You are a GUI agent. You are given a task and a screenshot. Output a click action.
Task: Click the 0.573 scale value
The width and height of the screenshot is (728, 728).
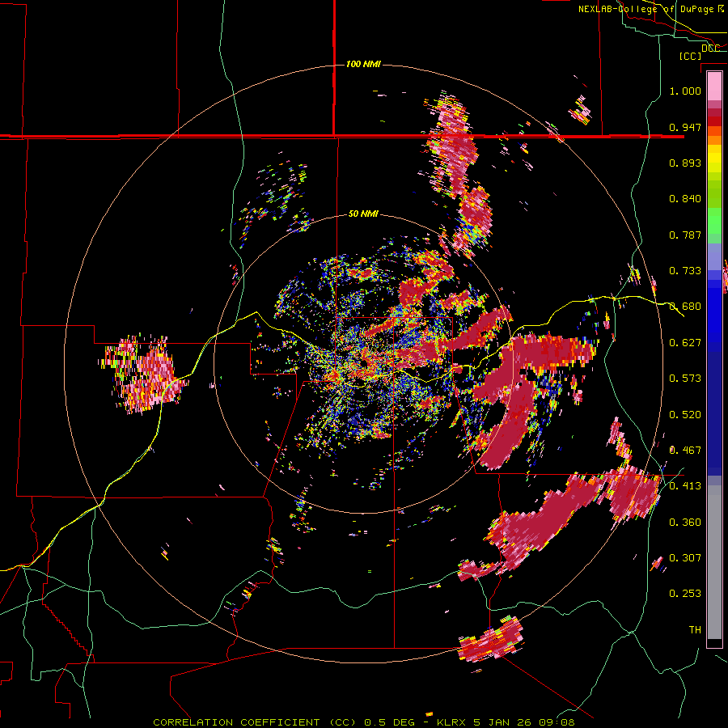685,379
